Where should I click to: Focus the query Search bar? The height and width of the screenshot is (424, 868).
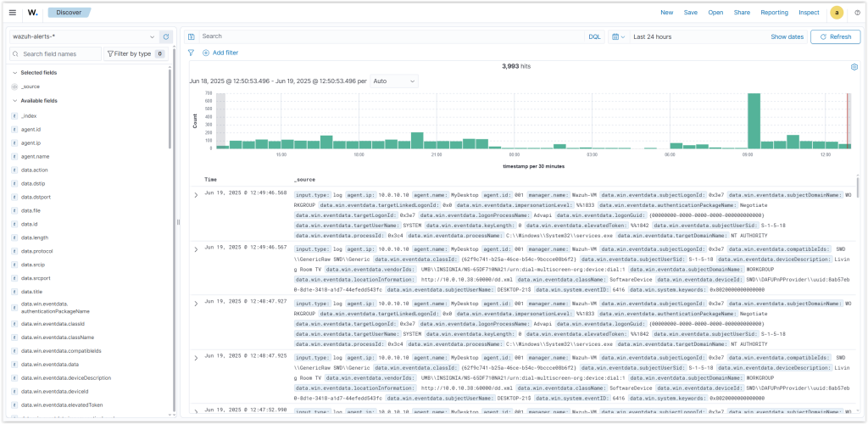coord(392,36)
